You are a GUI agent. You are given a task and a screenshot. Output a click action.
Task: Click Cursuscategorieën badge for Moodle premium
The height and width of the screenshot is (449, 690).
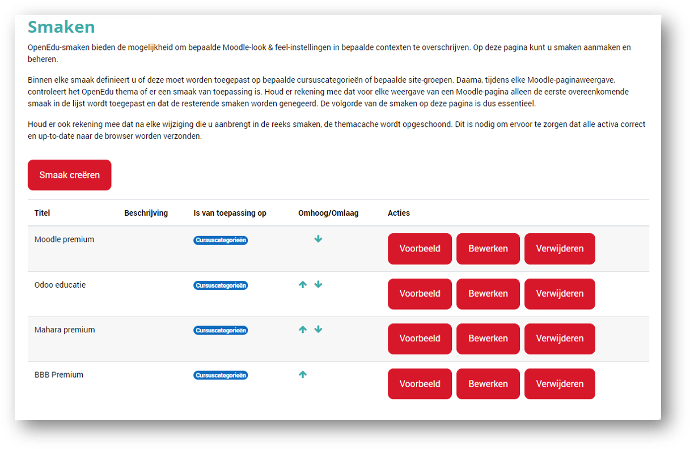[x=221, y=240]
